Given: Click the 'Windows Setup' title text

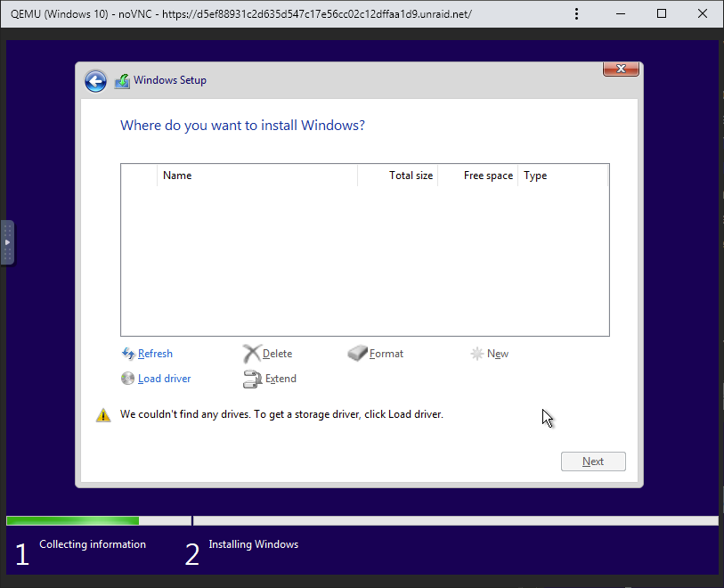Looking at the screenshot, I should (x=170, y=80).
